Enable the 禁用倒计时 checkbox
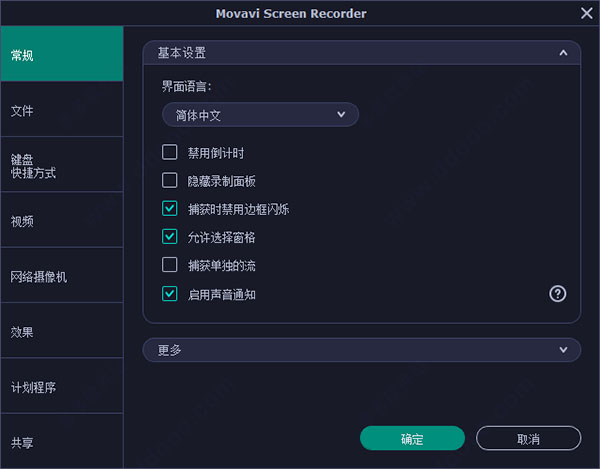 tap(170, 153)
